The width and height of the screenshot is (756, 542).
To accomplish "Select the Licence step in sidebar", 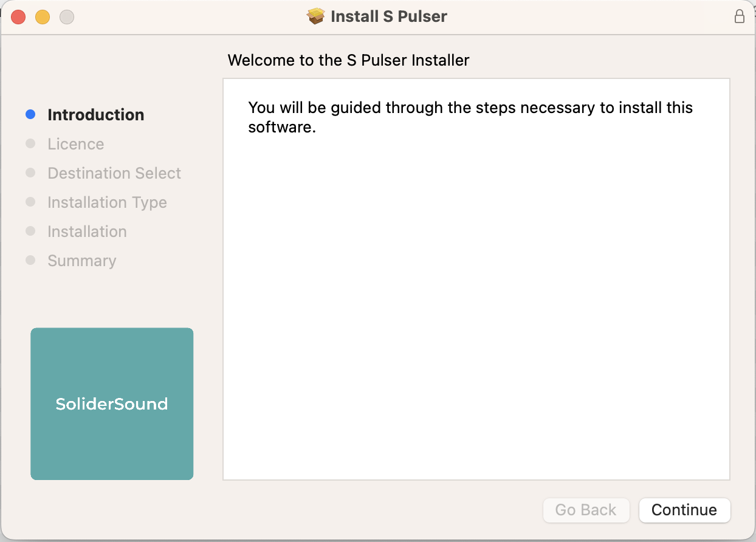I will tap(76, 144).
